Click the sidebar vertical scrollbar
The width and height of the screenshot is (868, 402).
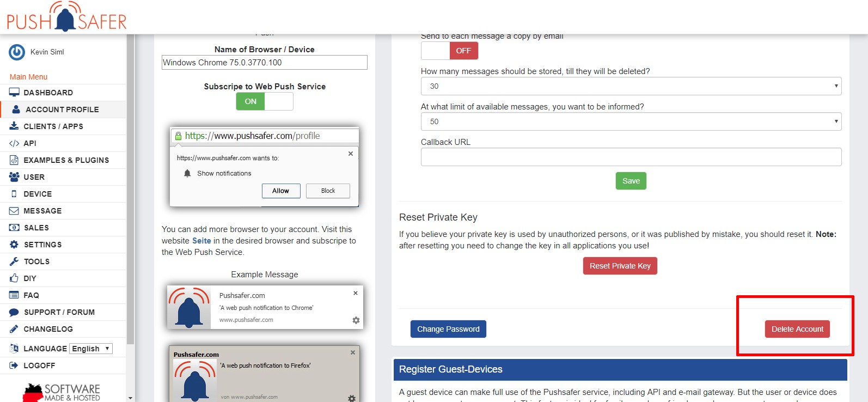click(x=130, y=189)
